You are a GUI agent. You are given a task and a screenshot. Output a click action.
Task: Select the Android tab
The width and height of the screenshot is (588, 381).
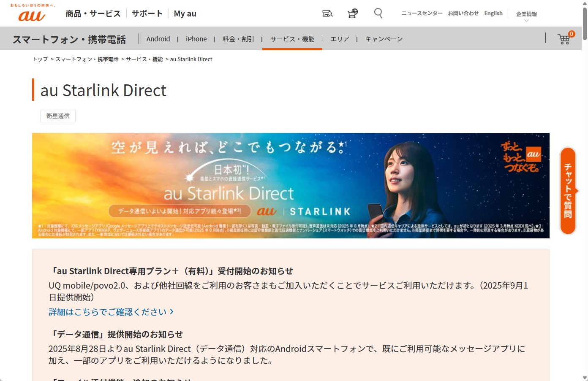[158, 38]
